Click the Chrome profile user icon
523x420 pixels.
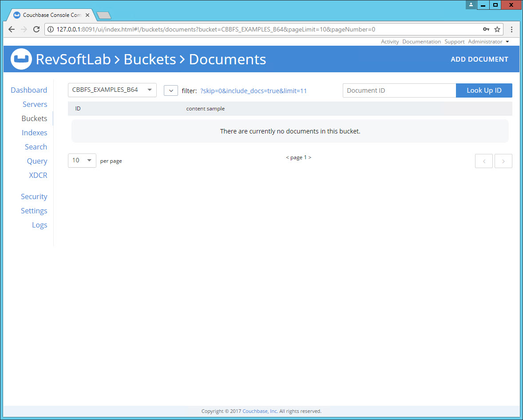click(471, 5)
